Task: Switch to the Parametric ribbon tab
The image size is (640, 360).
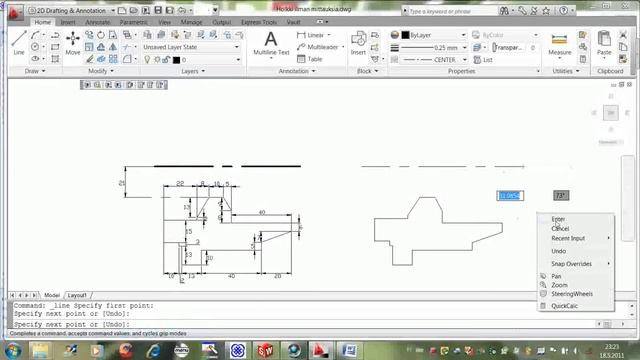Action: click(x=133, y=22)
